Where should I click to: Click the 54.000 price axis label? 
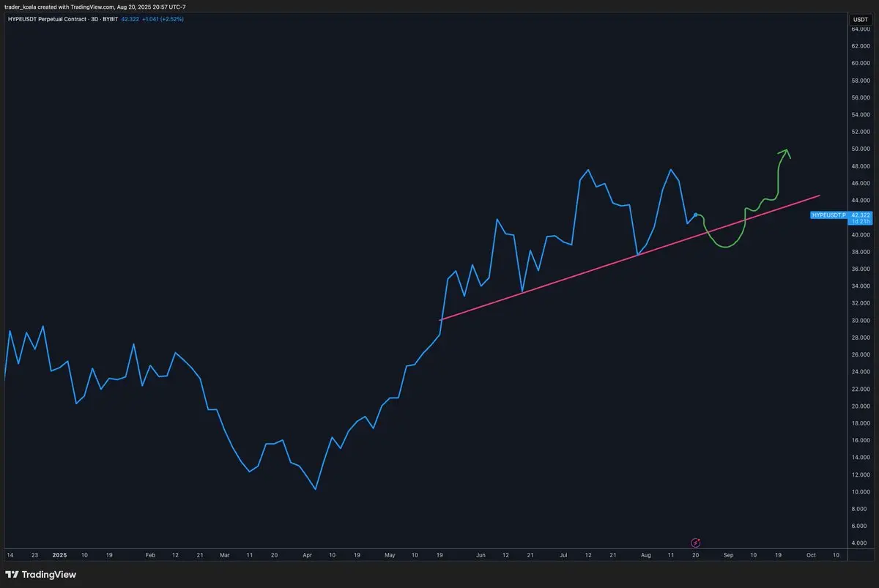(860, 115)
